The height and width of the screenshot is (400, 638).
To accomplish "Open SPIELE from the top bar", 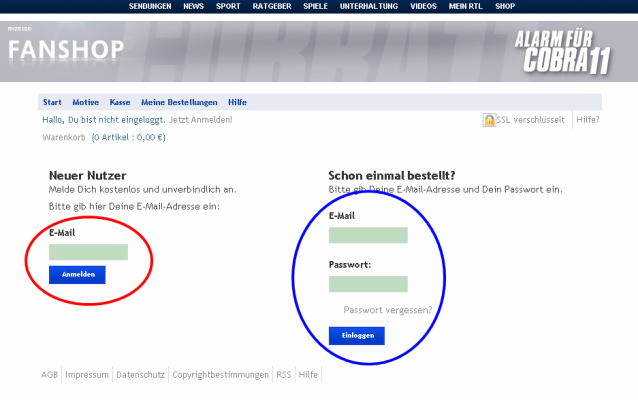I will click(x=315, y=6).
